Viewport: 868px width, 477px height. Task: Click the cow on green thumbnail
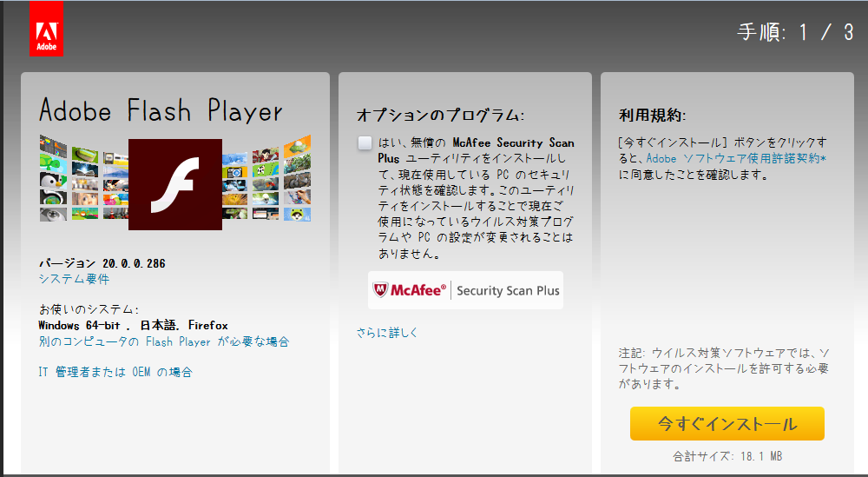266,169
